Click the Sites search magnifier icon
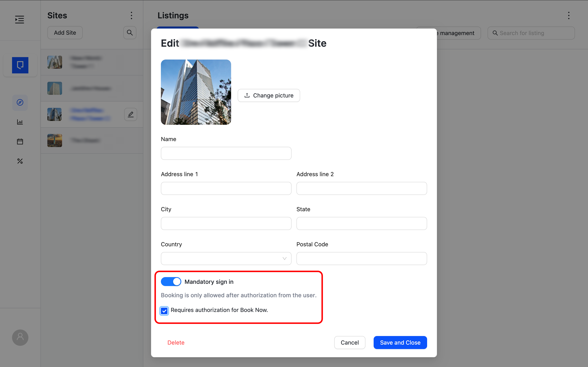 click(x=130, y=33)
